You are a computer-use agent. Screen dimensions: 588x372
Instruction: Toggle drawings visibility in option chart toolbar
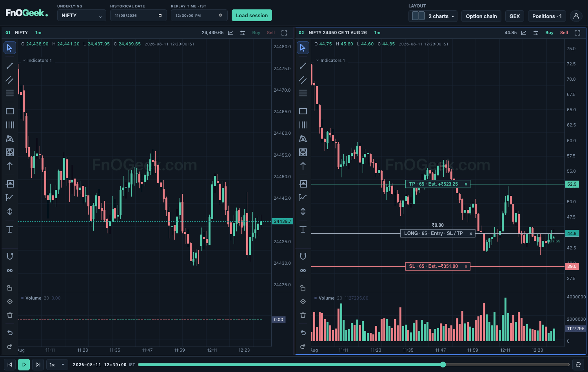coord(303,302)
